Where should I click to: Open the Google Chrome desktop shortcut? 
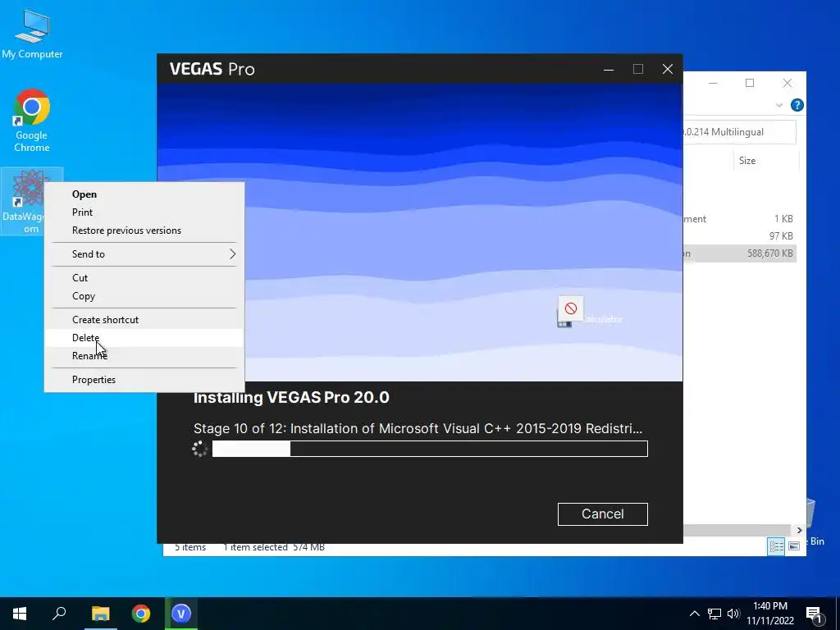pos(32,121)
